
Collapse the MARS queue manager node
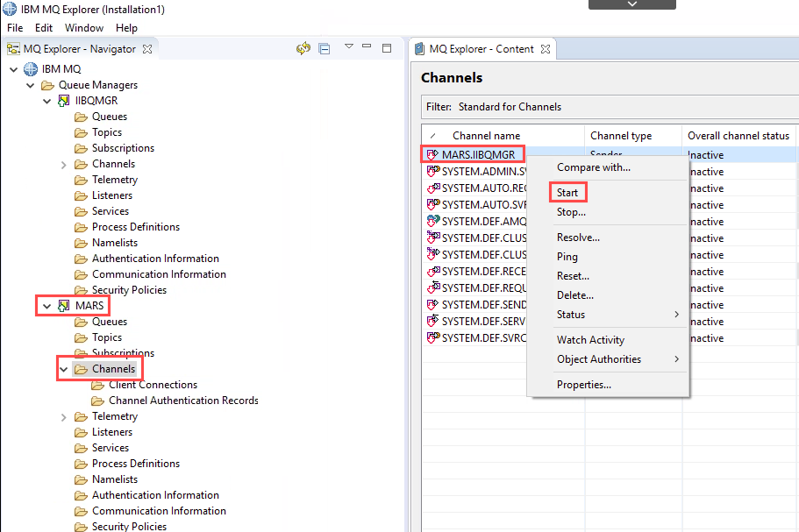46,306
